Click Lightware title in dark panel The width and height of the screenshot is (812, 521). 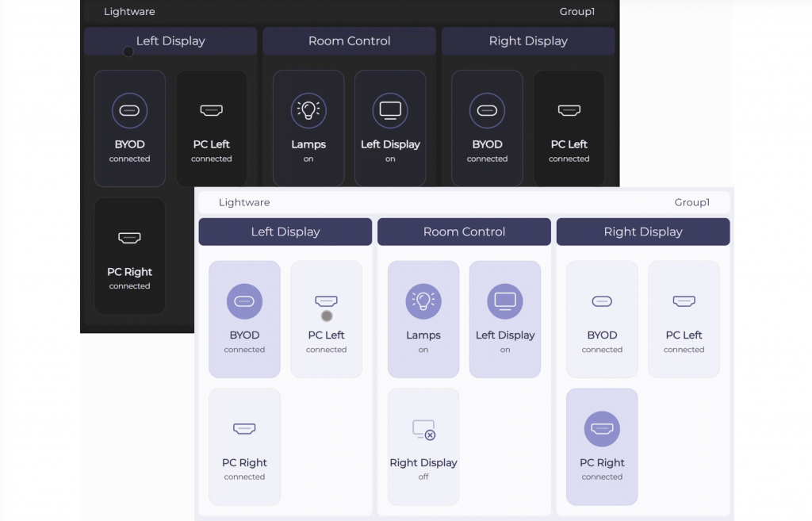point(129,11)
